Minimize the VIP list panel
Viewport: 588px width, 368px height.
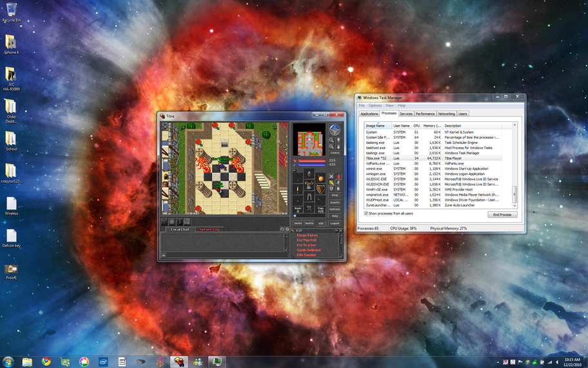coord(337,230)
